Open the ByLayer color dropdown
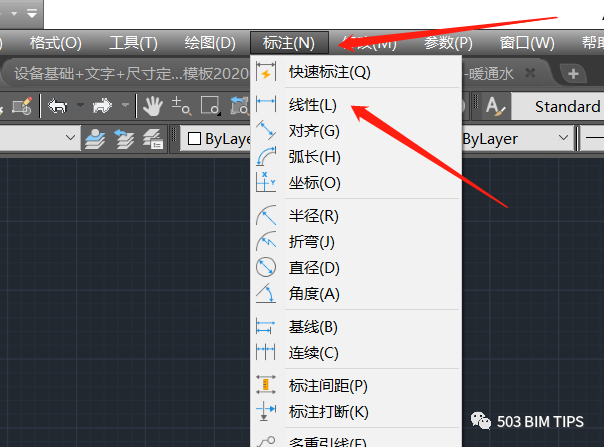 [218, 139]
